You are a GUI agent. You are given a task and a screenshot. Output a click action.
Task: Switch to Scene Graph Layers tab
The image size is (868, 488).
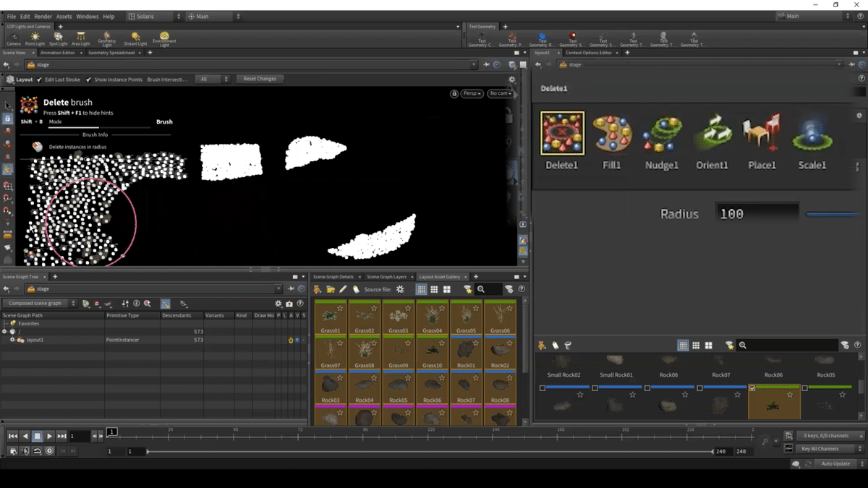(387, 277)
